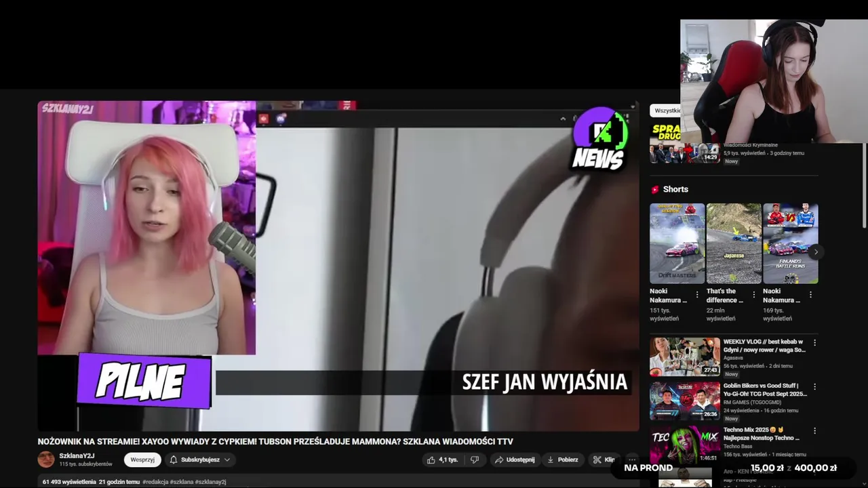Open the first Naoki Nakamura short thumbnail
Screen dimensions: 868x488
677,243
